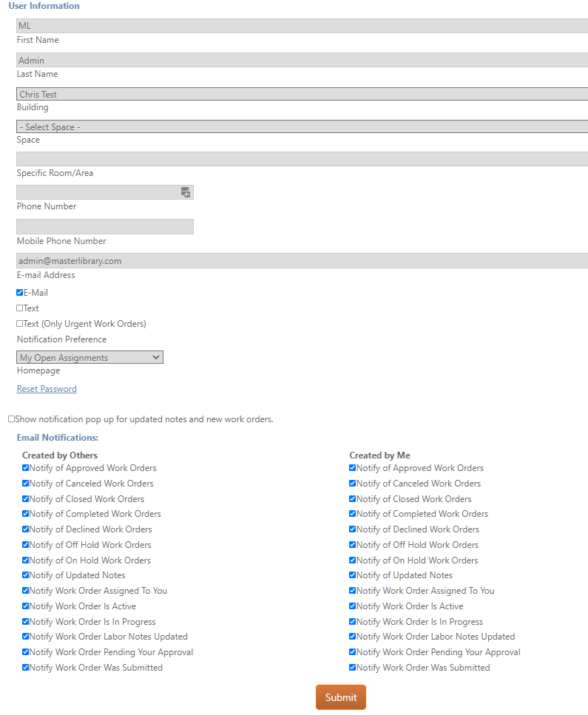Viewport: 588px width, 715px height.
Task: Toggle Created by Others Notify of Closed Work Orders
Action: point(26,499)
